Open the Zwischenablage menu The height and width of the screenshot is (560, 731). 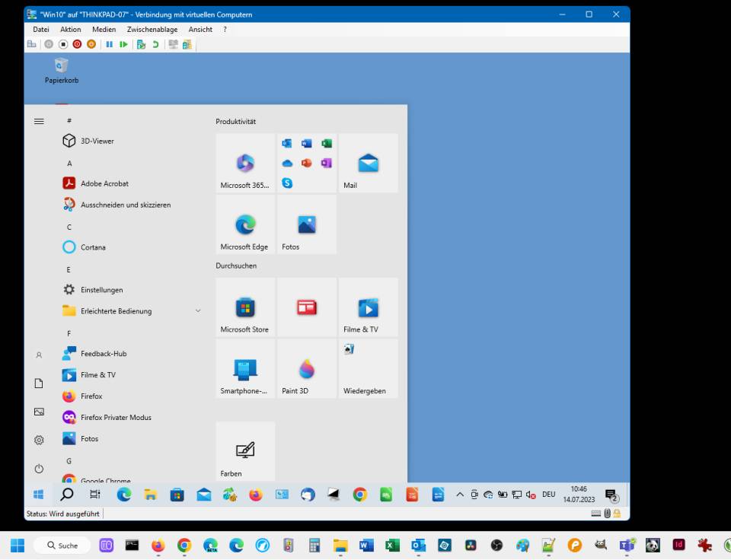[152, 30]
